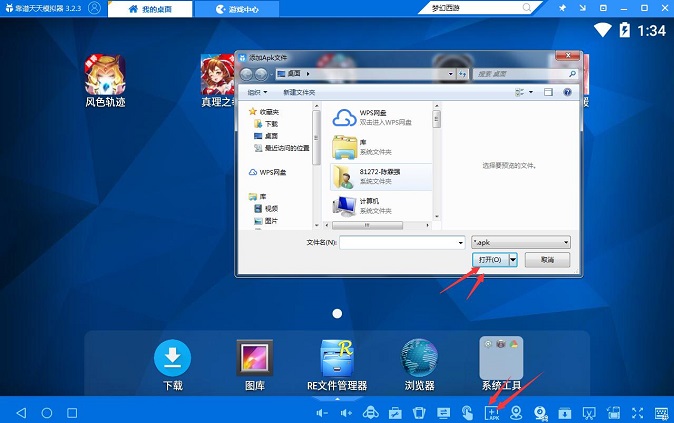Screen dimensions: 674x423
Task: Tap the Android home circle button
Action: click(x=46, y=413)
